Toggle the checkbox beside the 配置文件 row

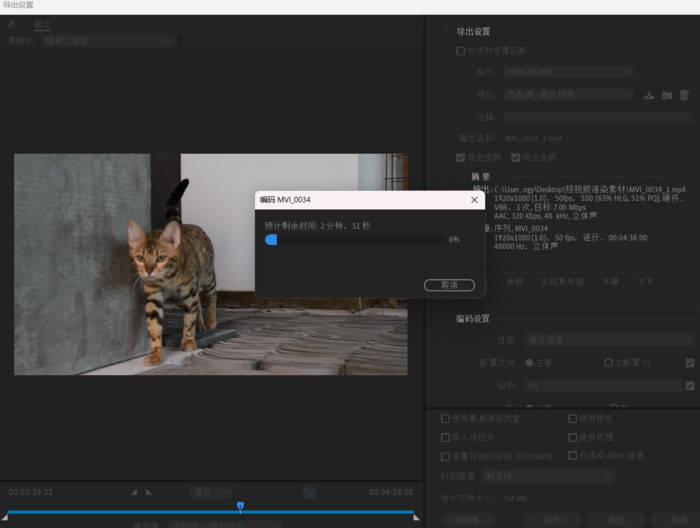pos(690,362)
